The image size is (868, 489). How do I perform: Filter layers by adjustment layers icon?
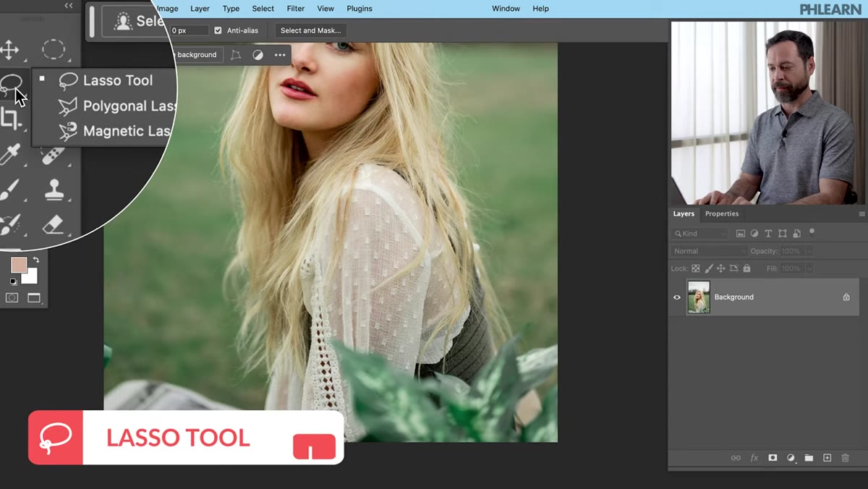click(x=754, y=234)
